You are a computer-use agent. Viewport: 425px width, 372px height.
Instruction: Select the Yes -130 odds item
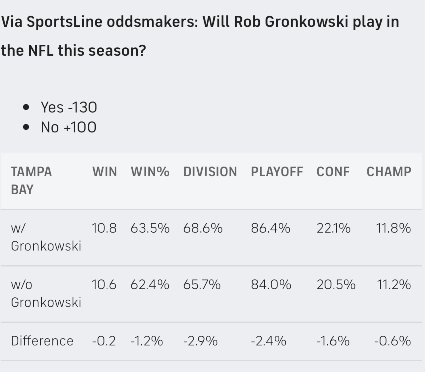tap(69, 107)
